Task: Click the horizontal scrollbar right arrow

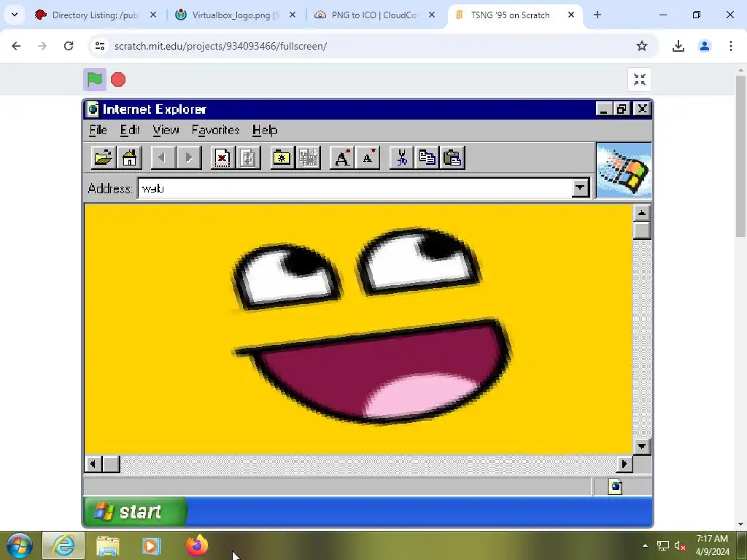Action: tap(624, 464)
